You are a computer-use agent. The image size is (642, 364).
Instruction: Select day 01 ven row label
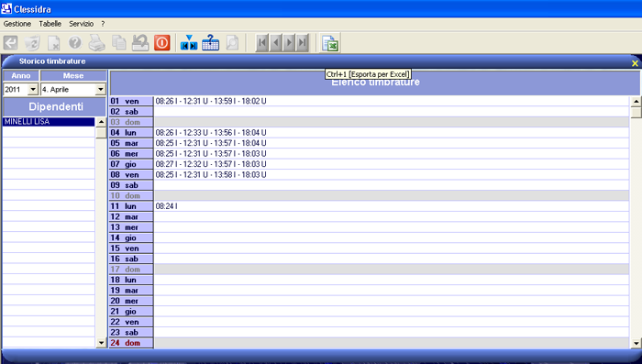click(x=131, y=101)
